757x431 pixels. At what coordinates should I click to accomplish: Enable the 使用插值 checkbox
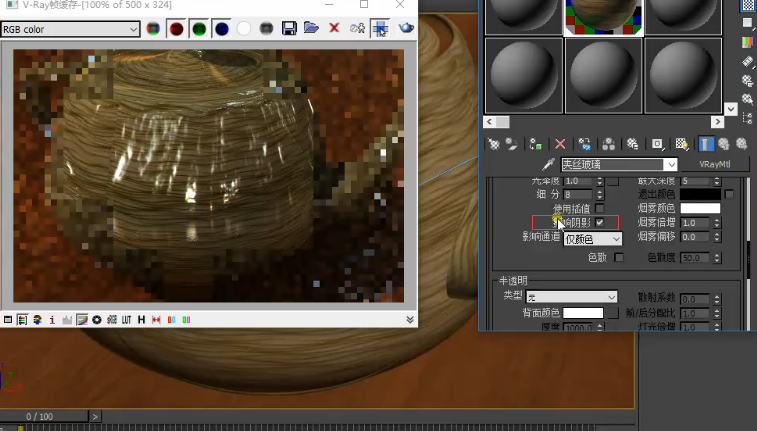pyautogui.click(x=600, y=208)
